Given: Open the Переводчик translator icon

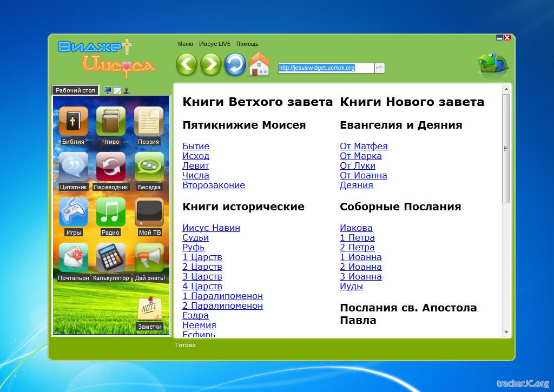Looking at the screenshot, I should point(110,167).
